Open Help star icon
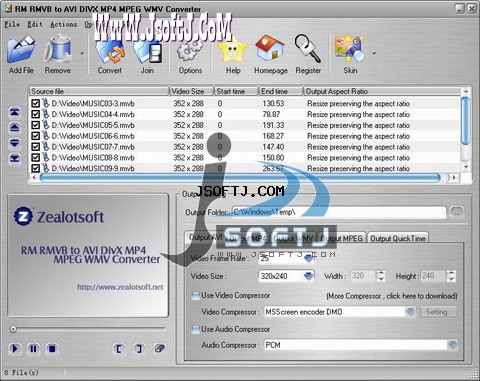Image resolution: width=480 pixels, height=381 pixels. point(232,50)
